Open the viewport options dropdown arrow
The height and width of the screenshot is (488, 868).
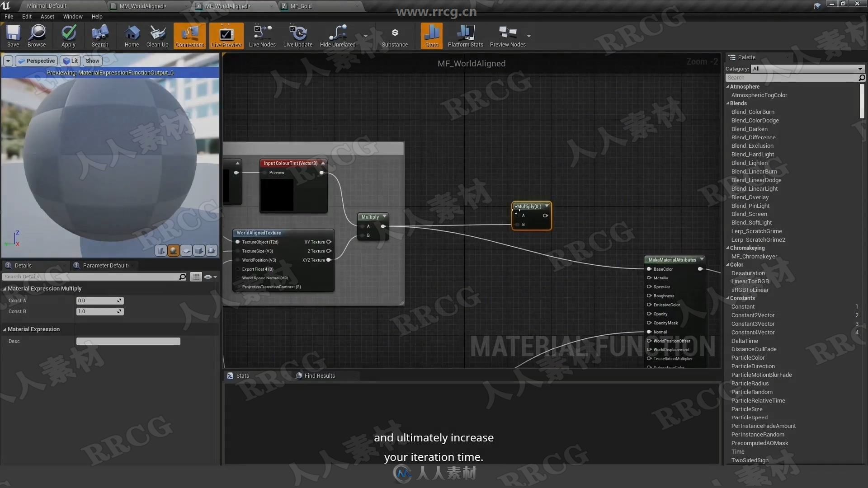(x=8, y=61)
